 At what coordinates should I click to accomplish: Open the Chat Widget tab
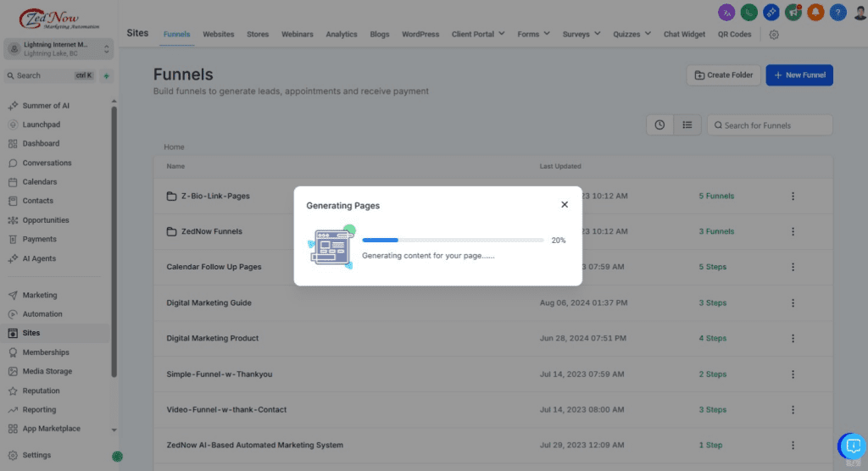[x=684, y=35]
